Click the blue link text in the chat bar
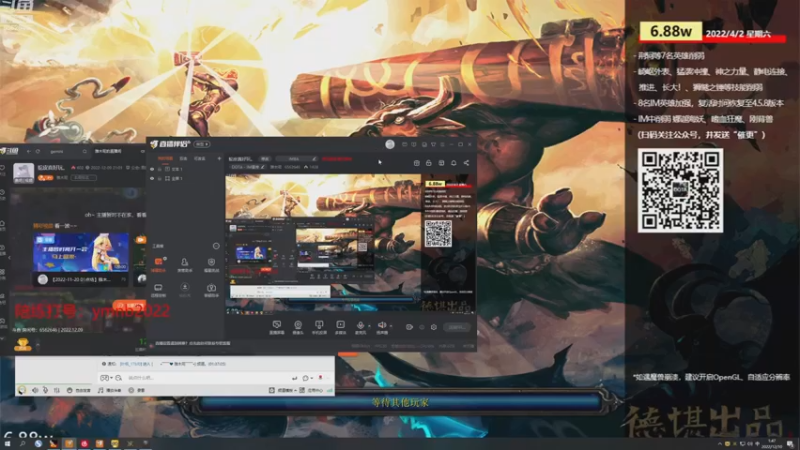Screen dimensions: 800x450 click(136, 364)
